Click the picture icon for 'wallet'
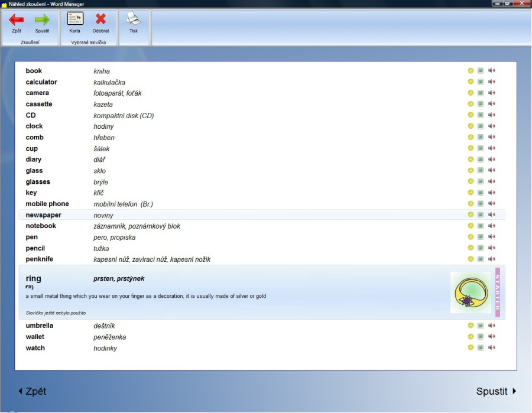Viewport: 532px width, 413px height. (x=481, y=337)
